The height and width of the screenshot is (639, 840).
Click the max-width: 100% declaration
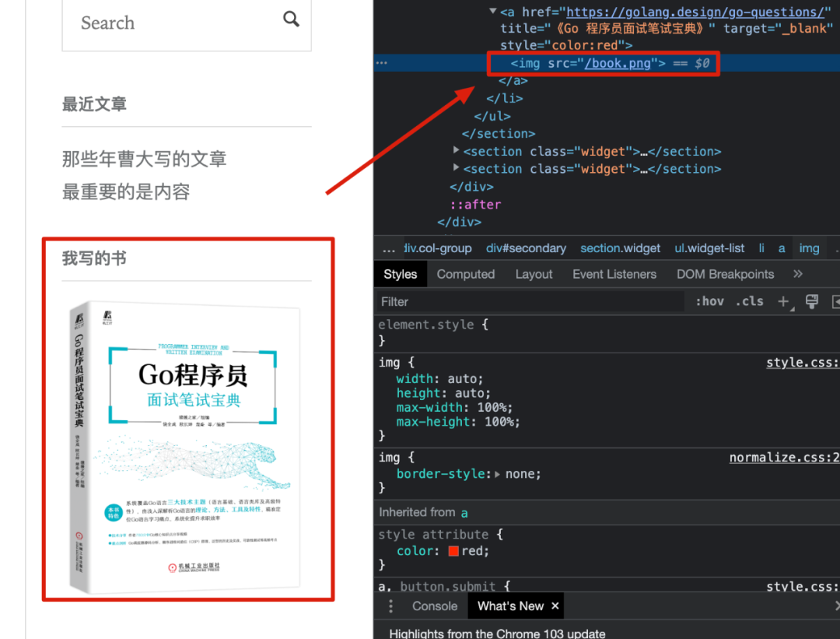[x=453, y=407]
